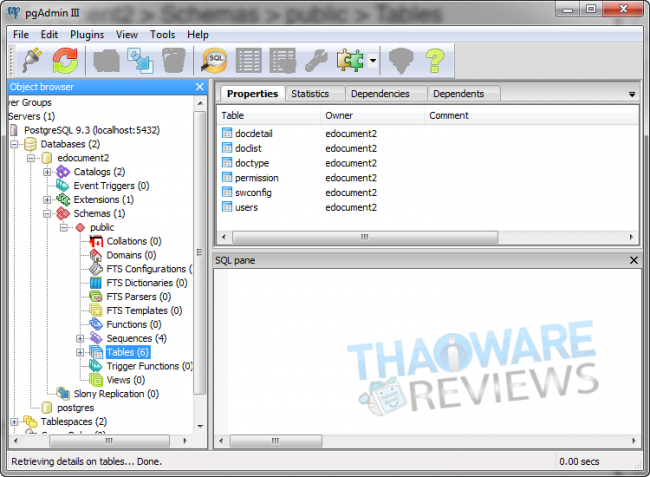
Task: Open the Tools menu
Action: click(162, 35)
